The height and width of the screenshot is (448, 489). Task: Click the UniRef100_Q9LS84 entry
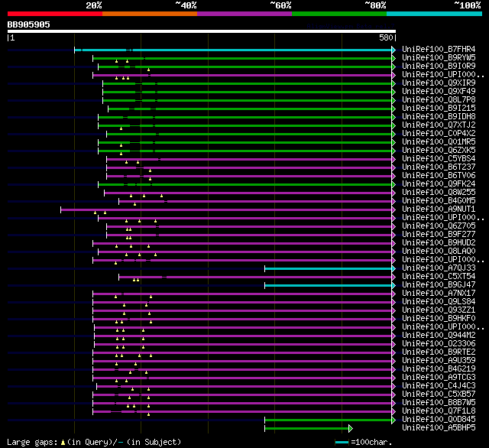439,302
